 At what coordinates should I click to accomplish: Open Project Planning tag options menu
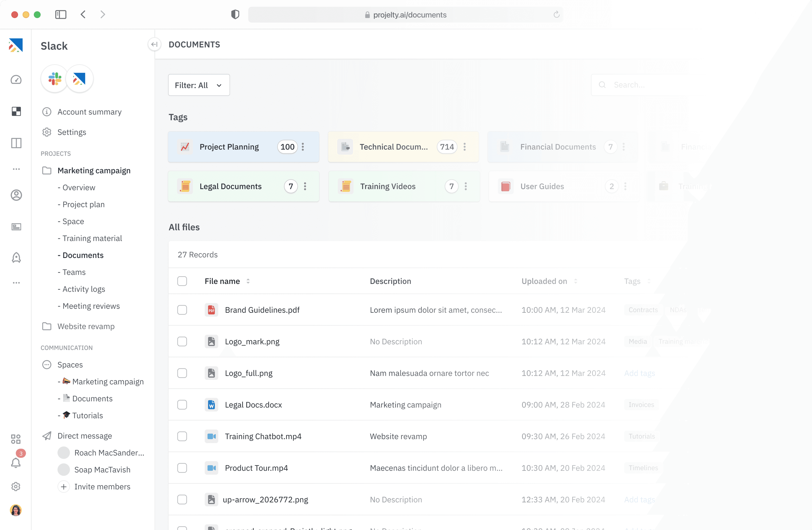coord(303,147)
